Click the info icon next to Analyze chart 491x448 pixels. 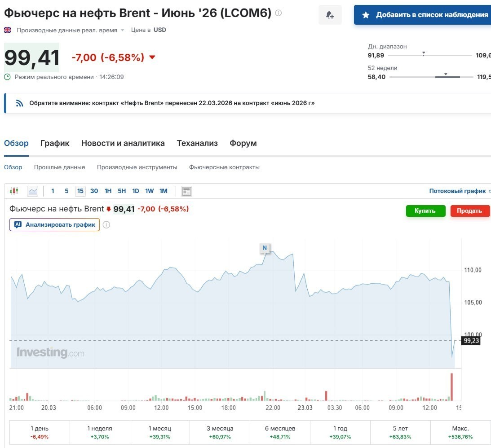point(106,224)
